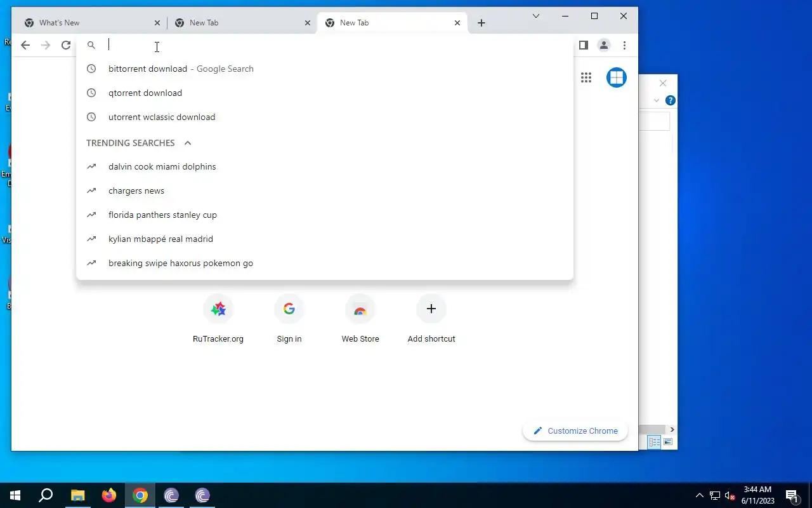Choose kylian mbappé real madrid trend

click(x=325, y=239)
